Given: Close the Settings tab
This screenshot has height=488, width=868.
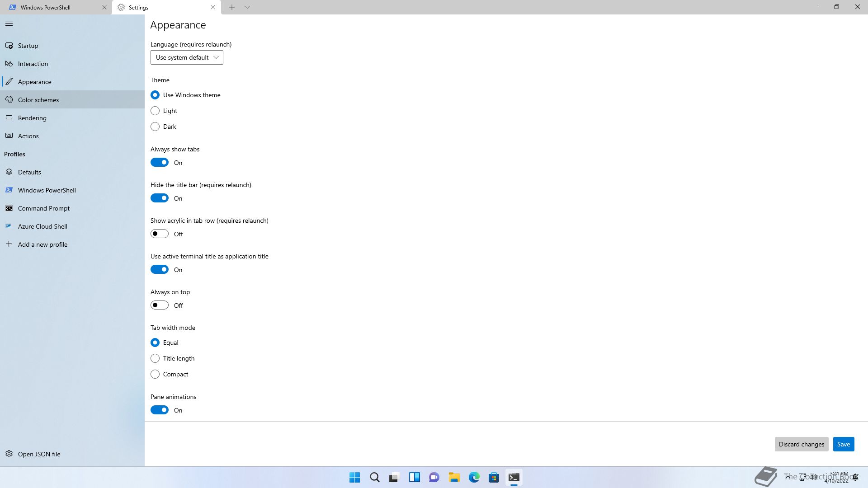Looking at the screenshot, I should click(213, 7).
